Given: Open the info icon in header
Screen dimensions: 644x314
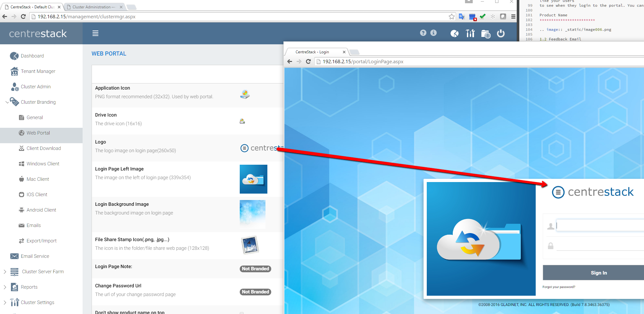Looking at the screenshot, I should (434, 33).
